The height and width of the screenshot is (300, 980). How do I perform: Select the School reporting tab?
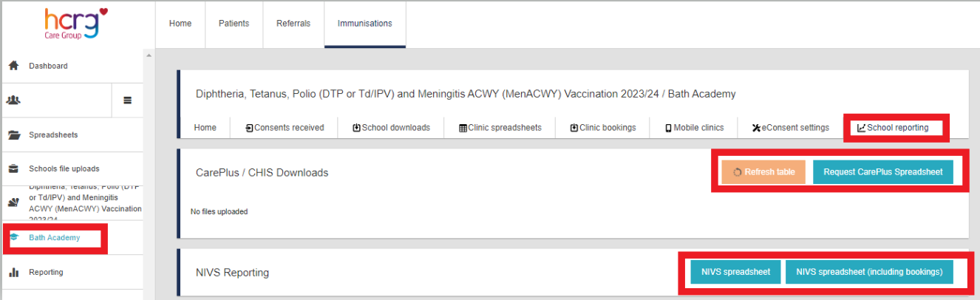[x=893, y=128]
